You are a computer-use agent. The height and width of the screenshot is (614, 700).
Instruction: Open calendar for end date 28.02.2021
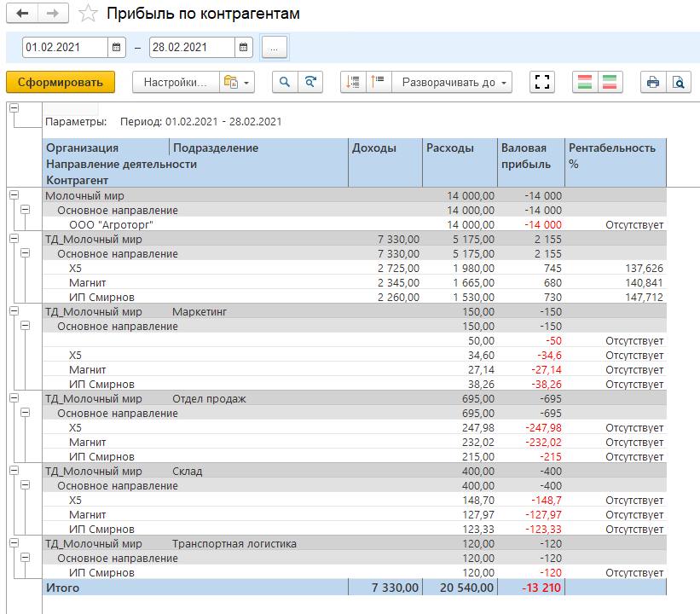click(x=243, y=48)
